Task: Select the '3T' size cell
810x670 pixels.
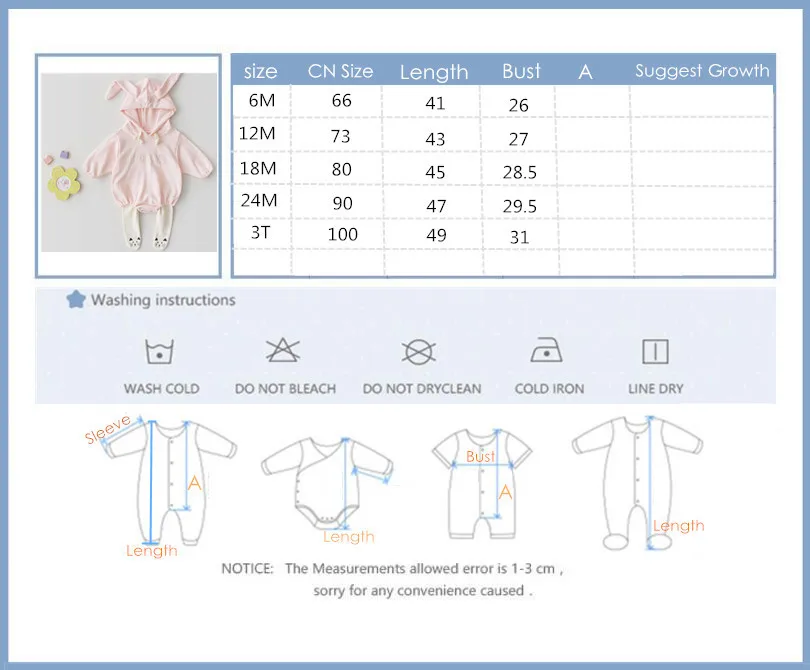Action: [260, 232]
